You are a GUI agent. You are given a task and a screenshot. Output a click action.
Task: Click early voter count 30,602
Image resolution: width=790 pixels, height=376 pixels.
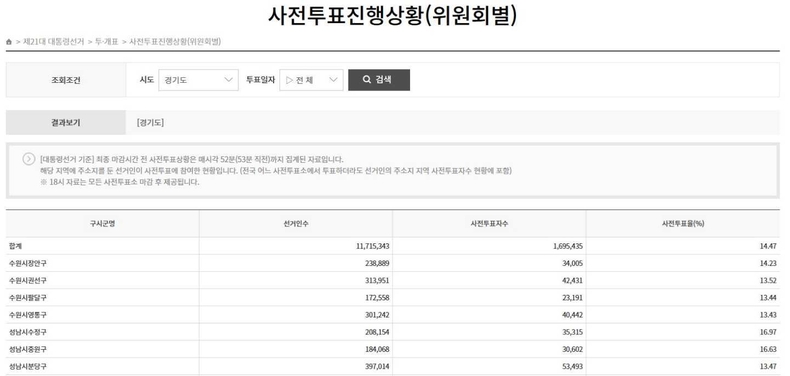(572, 349)
